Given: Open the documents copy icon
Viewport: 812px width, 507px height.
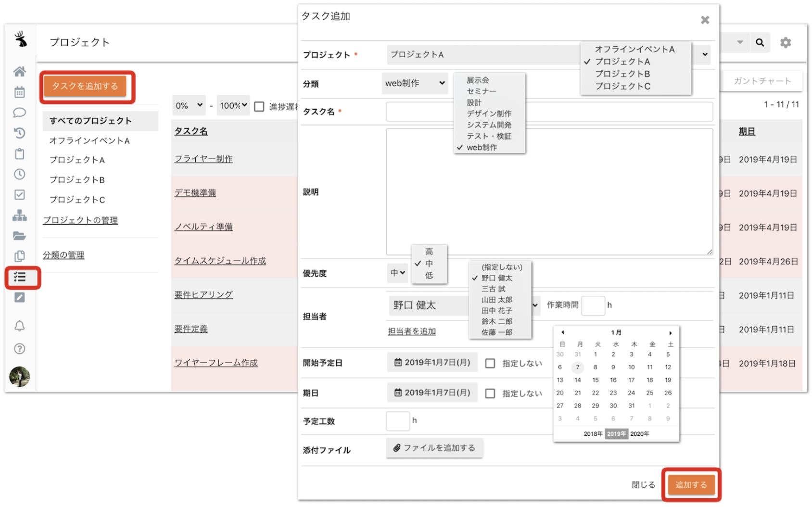Looking at the screenshot, I should tap(19, 256).
